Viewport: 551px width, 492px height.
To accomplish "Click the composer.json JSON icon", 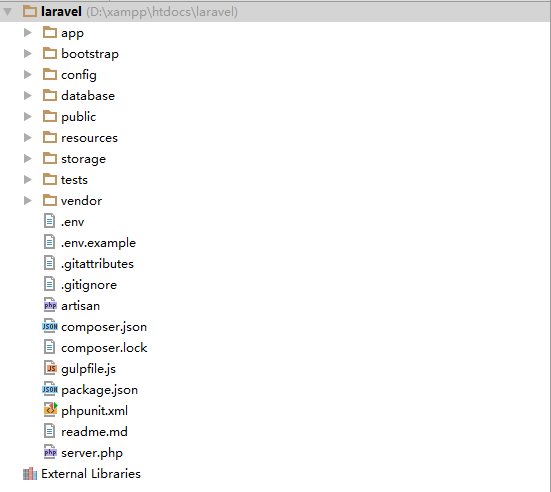I will [50, 326].
